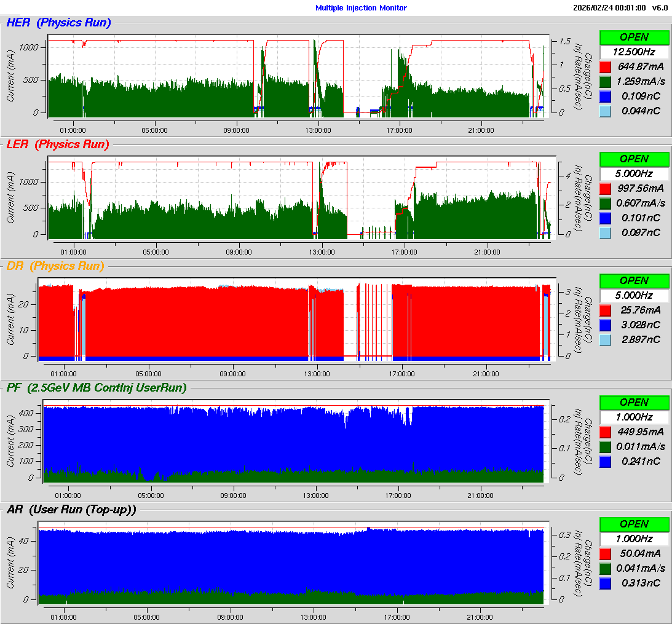Click the light blue swatch beside 0.097nC
672x624 pixels.
605,233
